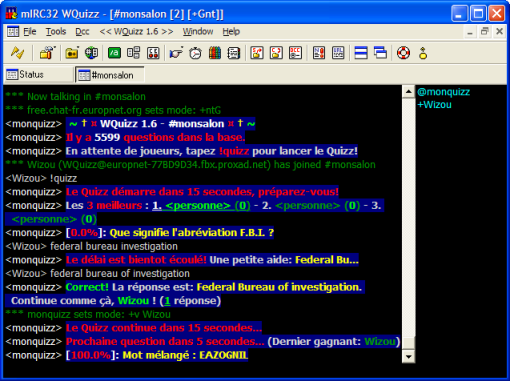Select +Wizou in the nick list
Viewport: 510px width, 381px height.
[434, 105]
